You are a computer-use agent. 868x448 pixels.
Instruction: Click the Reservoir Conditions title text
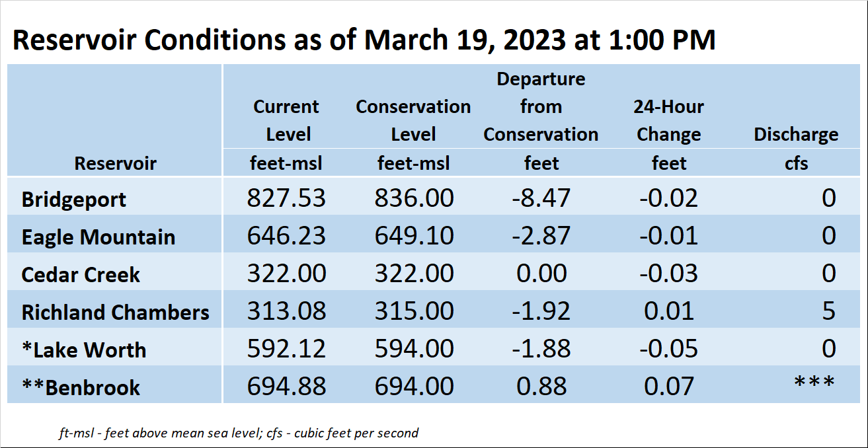click(364, 40)
